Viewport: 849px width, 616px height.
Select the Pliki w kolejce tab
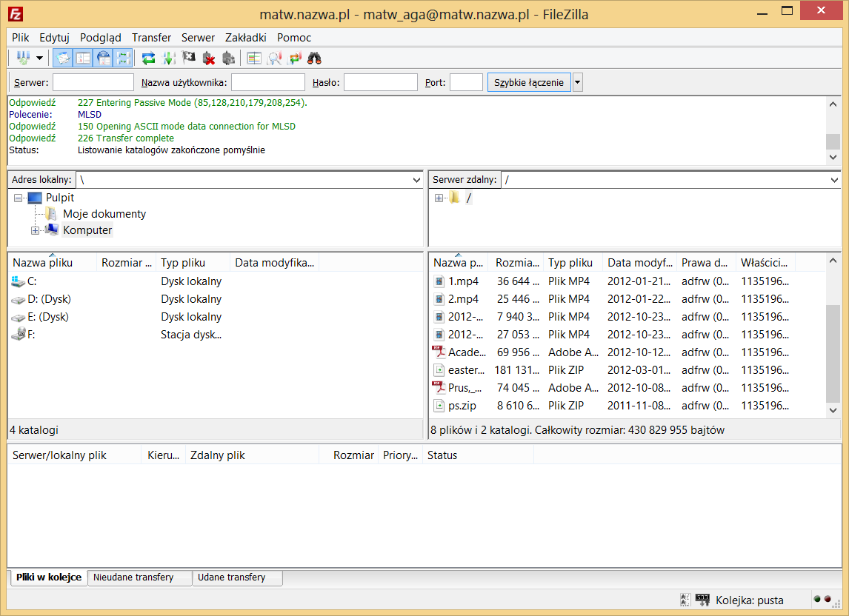point(49,577)
